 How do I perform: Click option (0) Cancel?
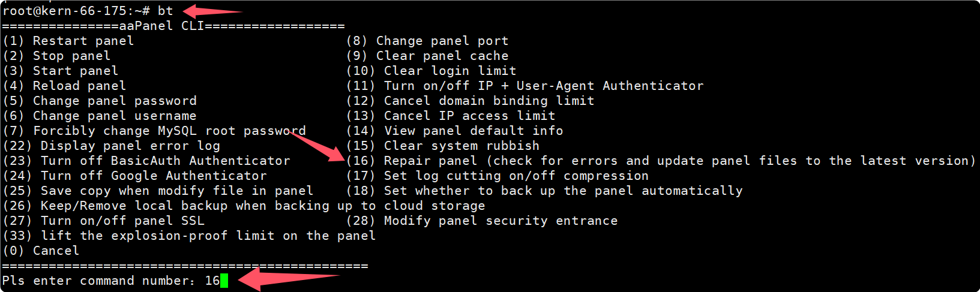coord(41,251)
